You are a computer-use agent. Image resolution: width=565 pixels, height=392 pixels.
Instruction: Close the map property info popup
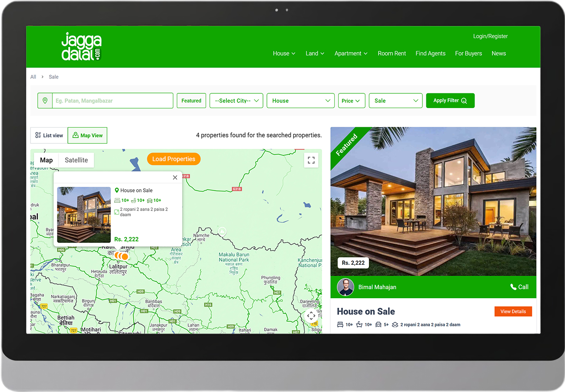(175, 178)
